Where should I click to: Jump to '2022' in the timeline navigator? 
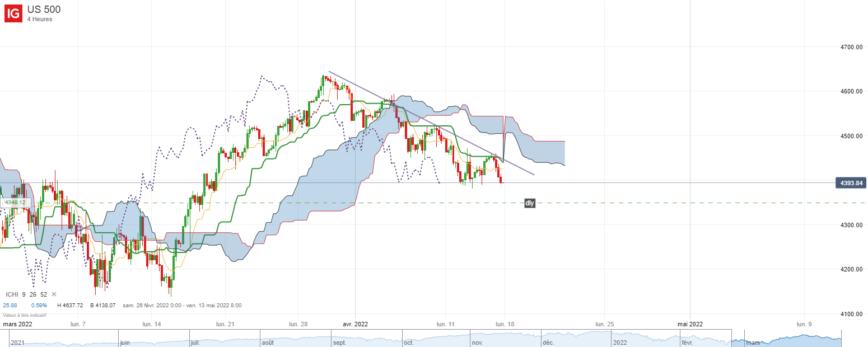tap(620, 342)
